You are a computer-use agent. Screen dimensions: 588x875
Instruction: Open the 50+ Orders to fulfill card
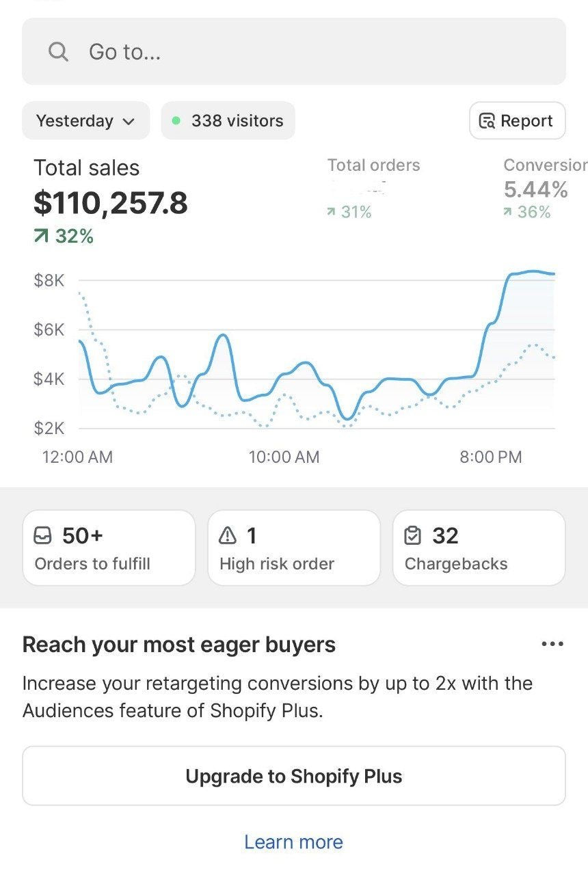pos(109,548)
